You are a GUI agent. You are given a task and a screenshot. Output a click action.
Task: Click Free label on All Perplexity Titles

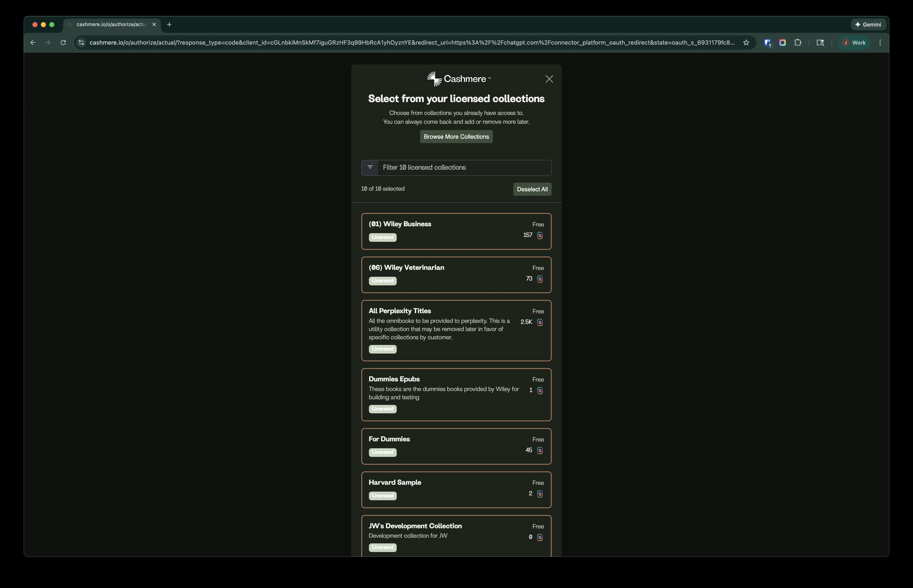[538, 311]
